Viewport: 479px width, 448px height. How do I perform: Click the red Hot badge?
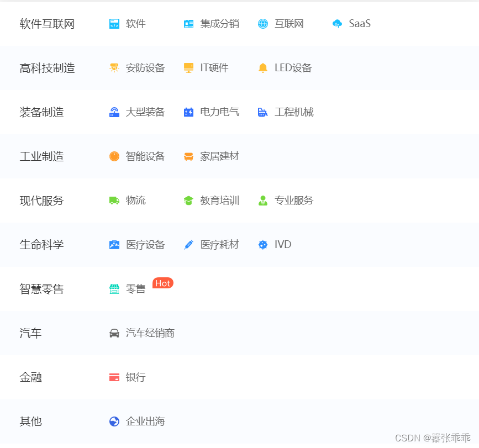[x=163, y=283]
